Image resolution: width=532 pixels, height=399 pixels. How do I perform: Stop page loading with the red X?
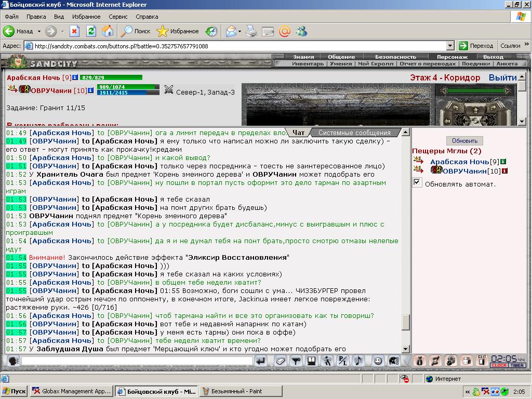click(x=74, y=31)
